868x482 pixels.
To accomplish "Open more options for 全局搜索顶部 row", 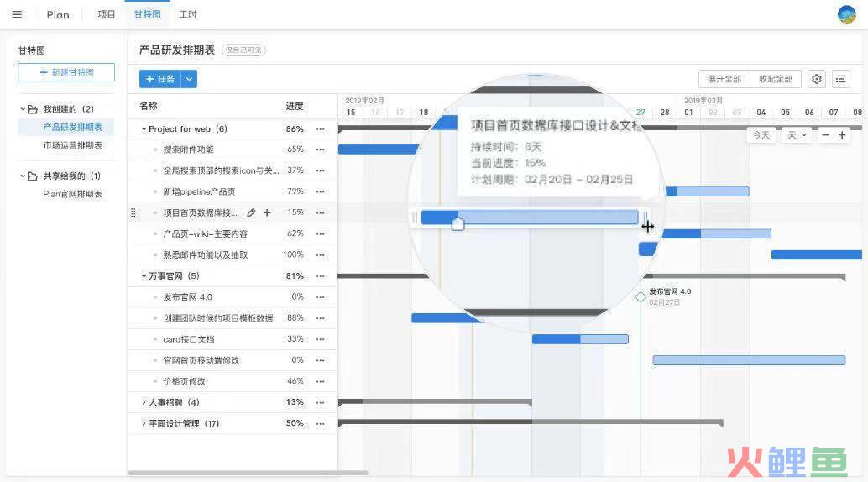I will (x=321, y=170).
